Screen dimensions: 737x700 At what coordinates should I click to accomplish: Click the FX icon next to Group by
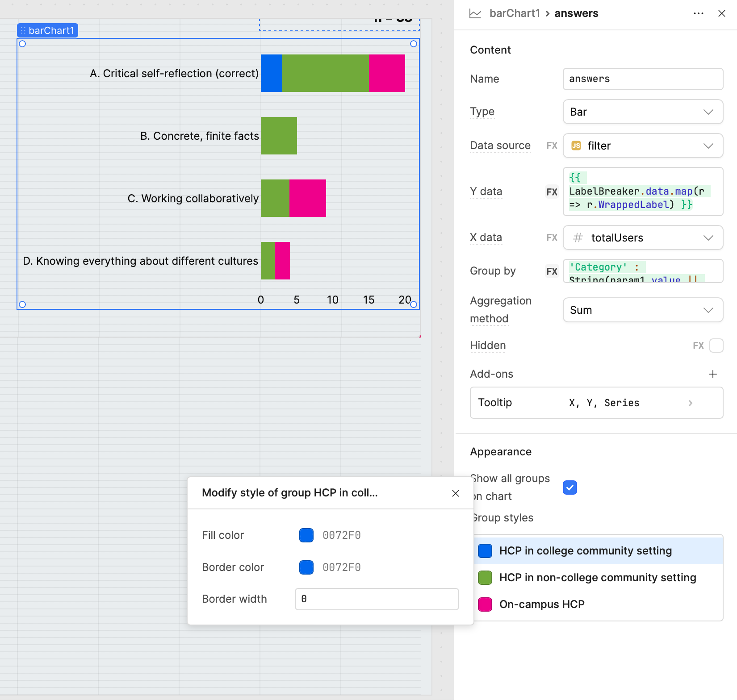point(552,271)
